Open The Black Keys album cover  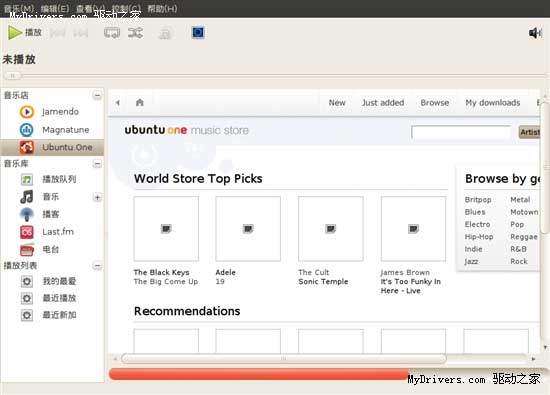pos(166,229)
